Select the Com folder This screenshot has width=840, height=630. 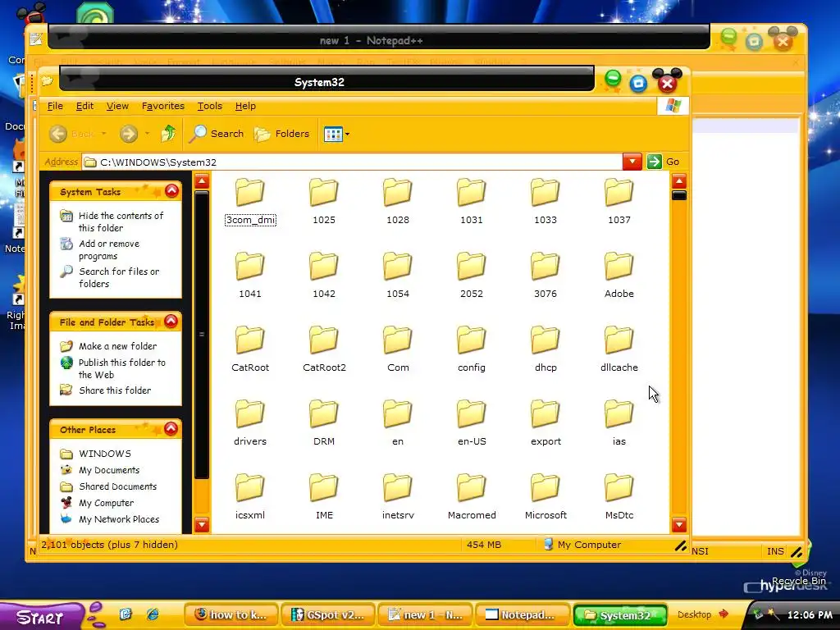(398, 349)
